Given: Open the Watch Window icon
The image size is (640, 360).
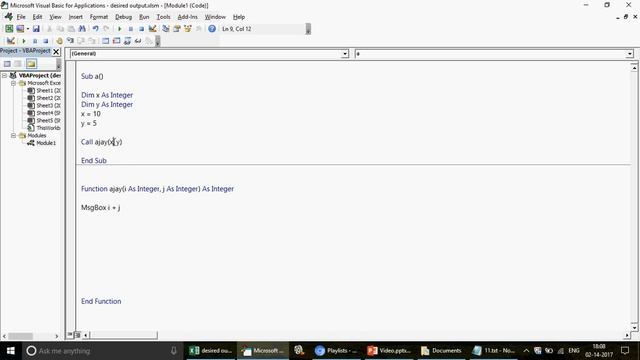Looking at the screenshot, I should 127,41.
